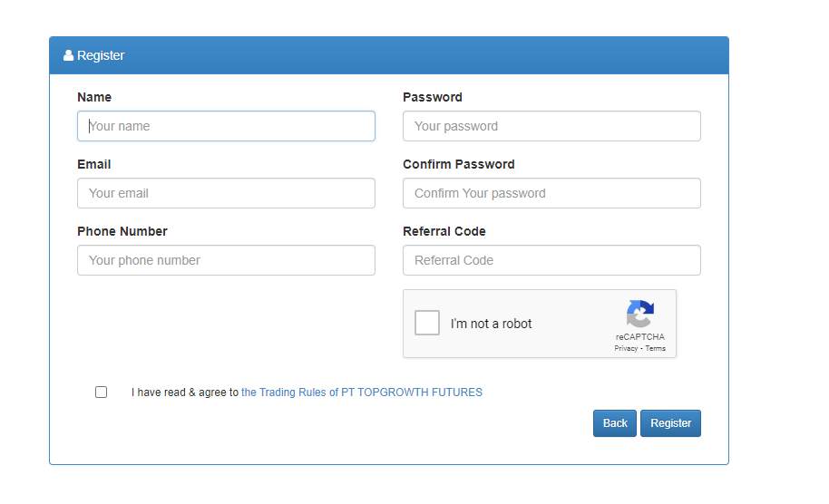The width and height of the screenshot is (829, 504).
Task: Open the Trading Rules of PT TOPGROWTH FUTURES link
Action: (x=362, y=393)
